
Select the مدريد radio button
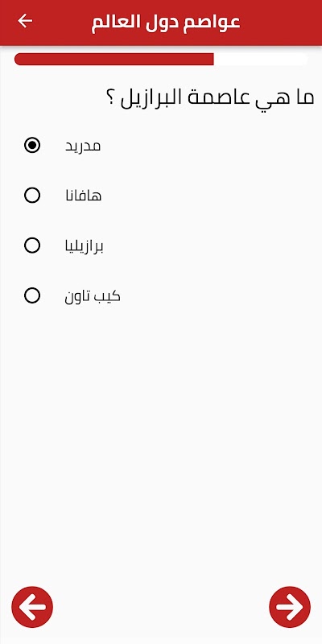click(x=32, y=146)
